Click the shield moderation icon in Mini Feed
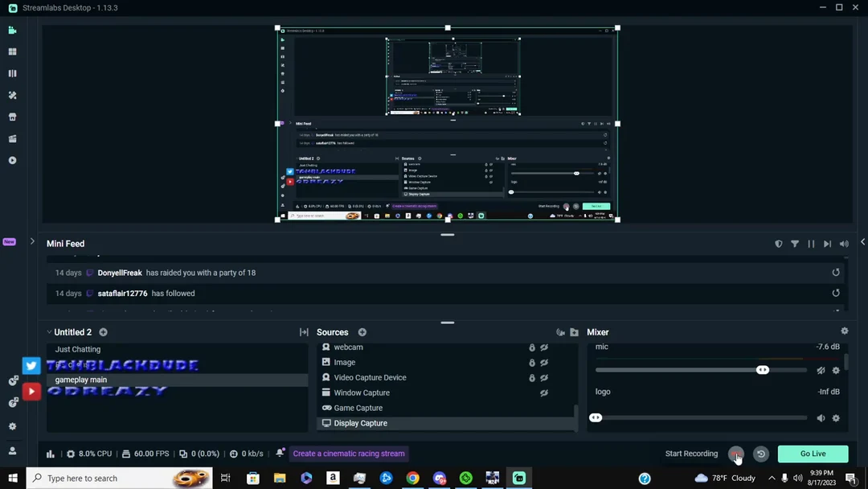868x489 pixels. [778, 244]
